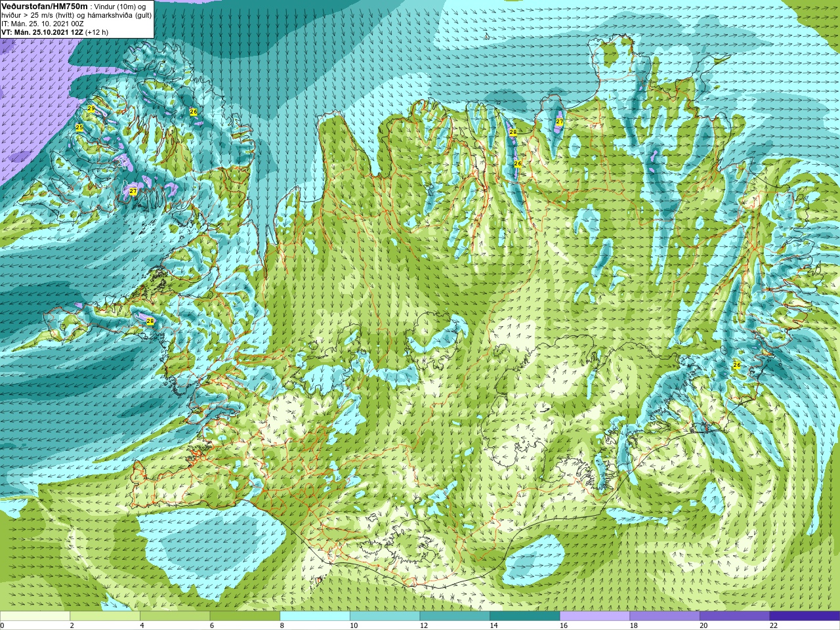Viewport: 840px width, 630px height.
Task: Click the 2–4 m/s light green legend swatch
Action: tap(105, 616)
